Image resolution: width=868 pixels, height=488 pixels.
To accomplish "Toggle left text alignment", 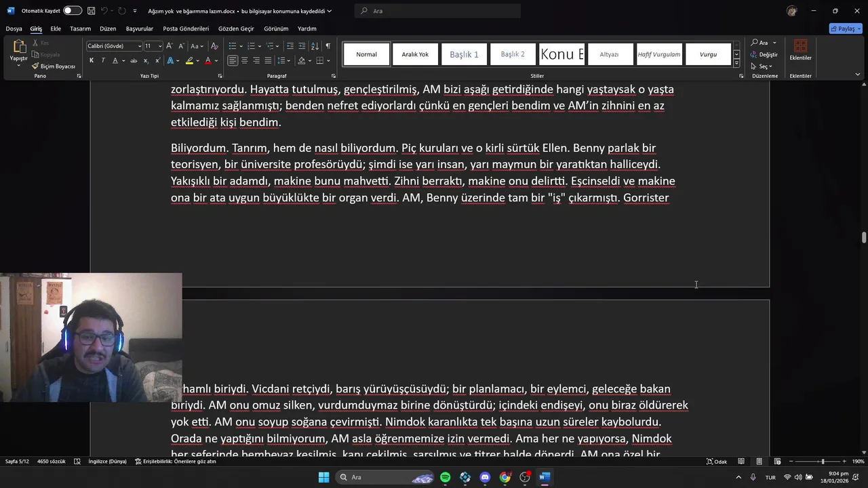I will [x=233, y=61].
